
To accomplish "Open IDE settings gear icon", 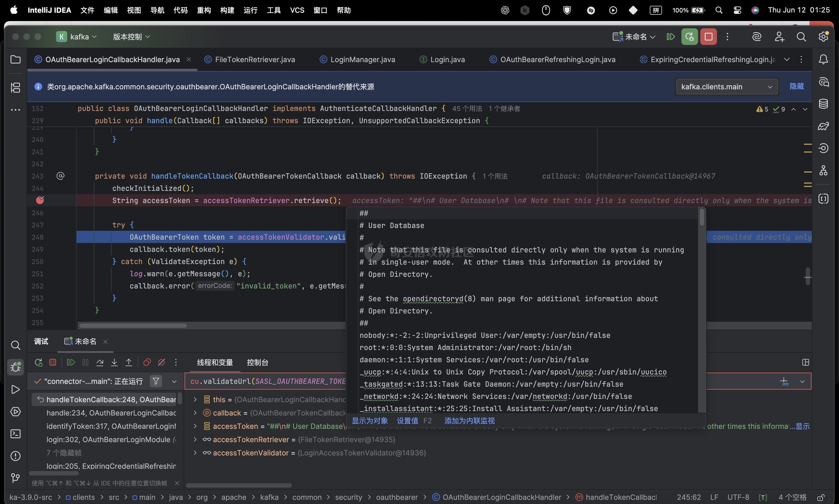I will click(823, 37).
